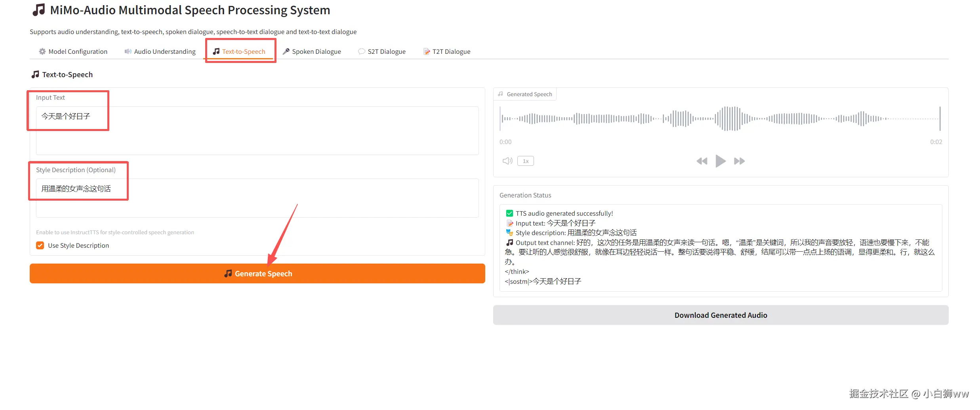Focus the Style Description text box
The width and height of the screenshot is (980, 410).
[x=257, y=198]
